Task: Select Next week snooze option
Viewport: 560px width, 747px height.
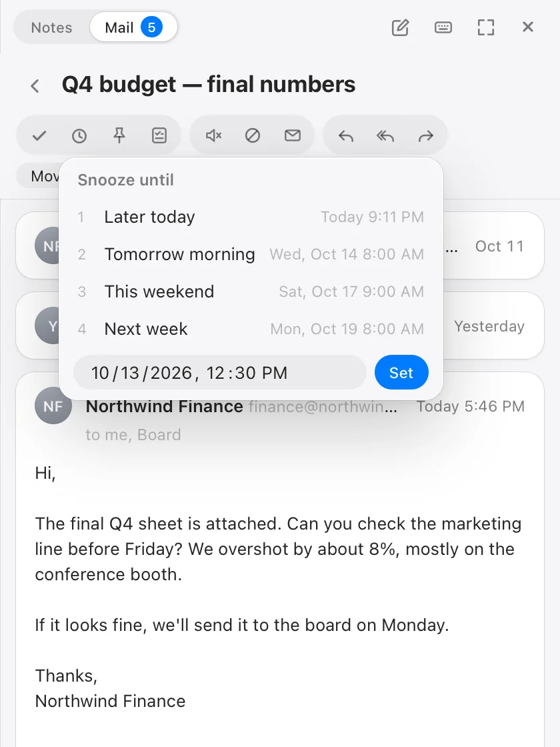Action: point(251,329)
